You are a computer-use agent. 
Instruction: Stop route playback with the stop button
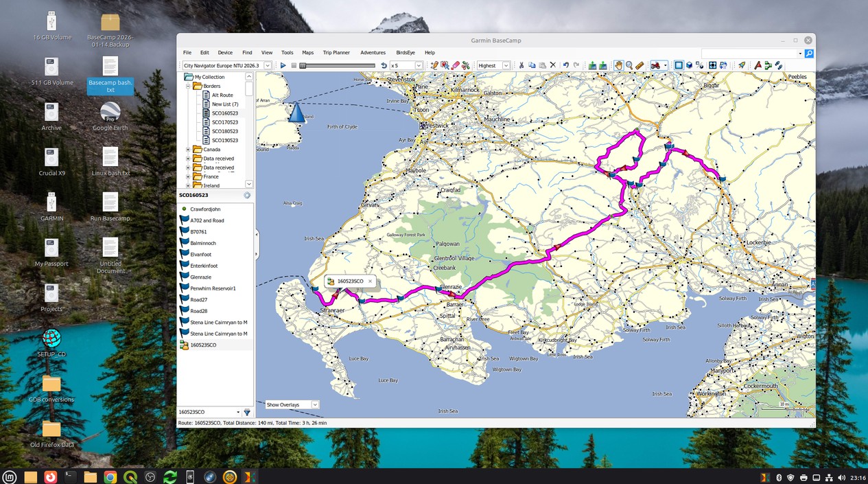pos(293,65)
